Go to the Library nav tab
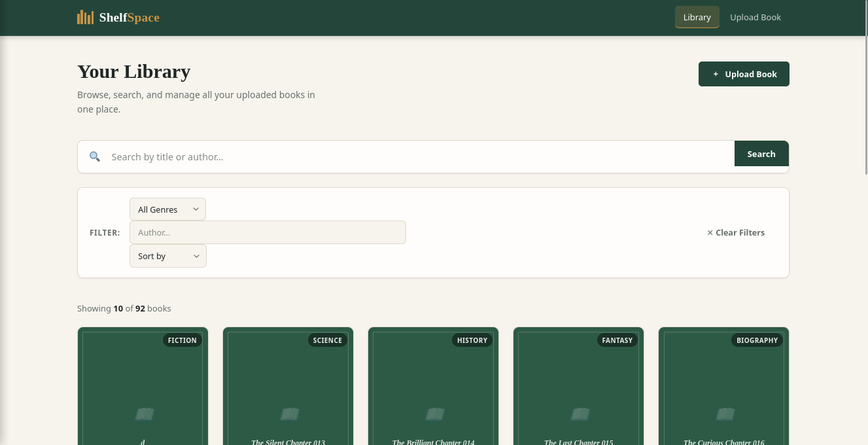This screenshot has height=445, width=868. coord(697,17)
